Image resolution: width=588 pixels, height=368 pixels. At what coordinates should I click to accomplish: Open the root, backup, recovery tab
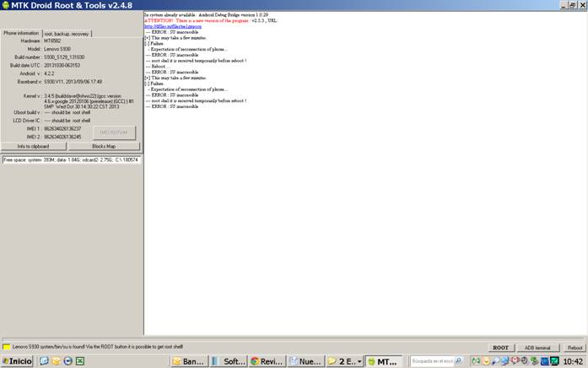tap(67, 34)
